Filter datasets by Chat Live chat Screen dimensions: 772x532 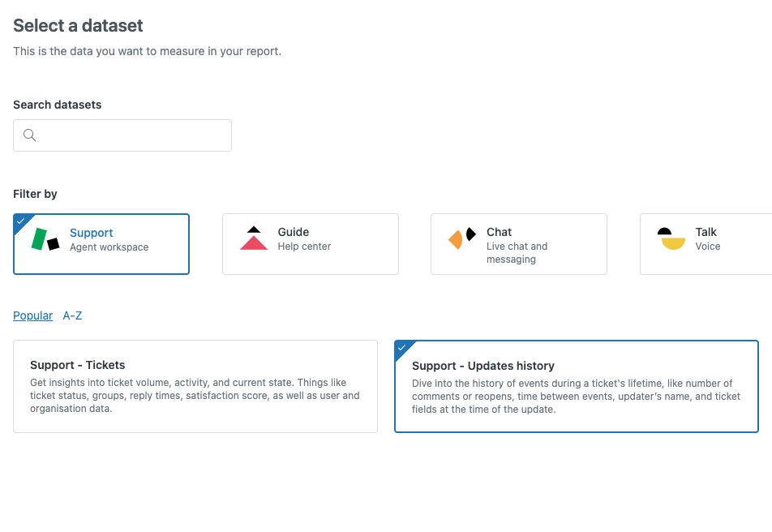point(519,244)
